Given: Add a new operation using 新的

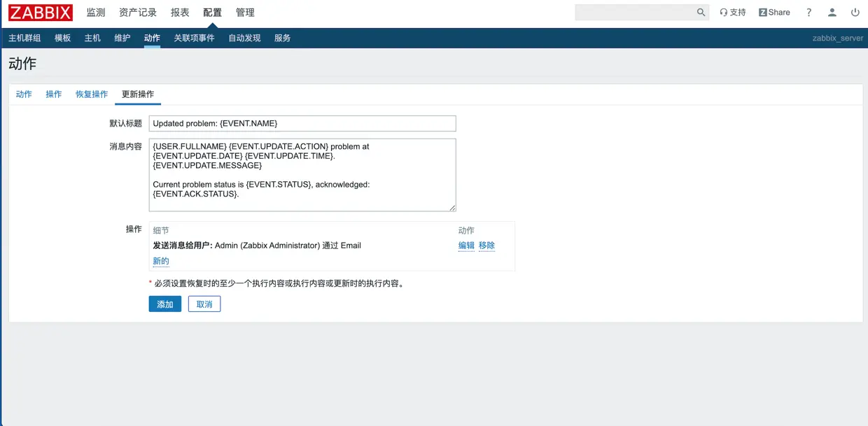Looking at the screenshot, I should coord(160,260).
